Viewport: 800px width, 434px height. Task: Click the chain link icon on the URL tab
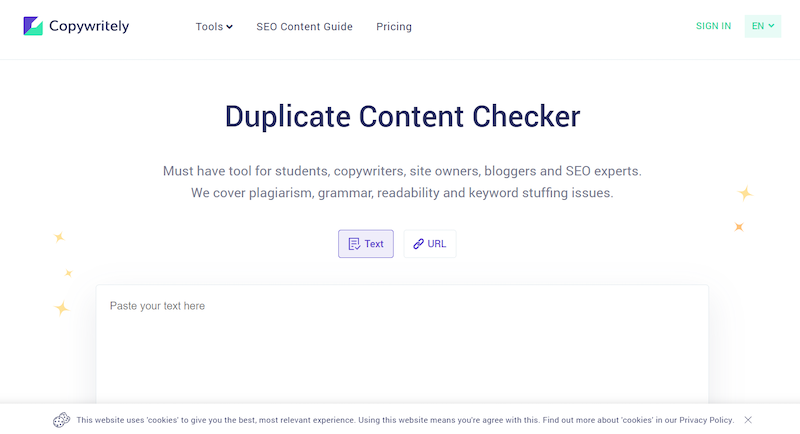(x=418, y=244)
